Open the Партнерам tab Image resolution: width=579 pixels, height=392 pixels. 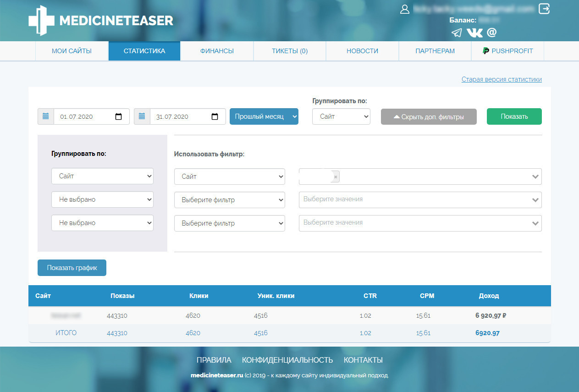(x=435, y=51)
